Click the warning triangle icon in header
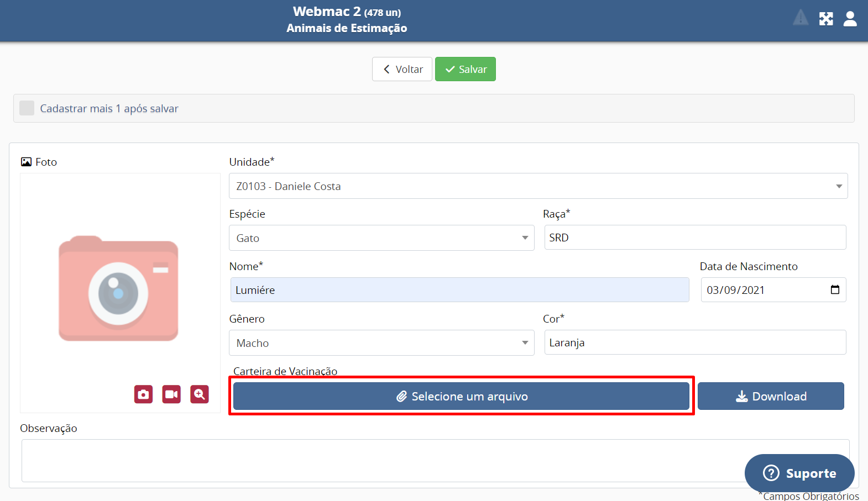Viewport: 868px width, 501px height. (801, 18)
